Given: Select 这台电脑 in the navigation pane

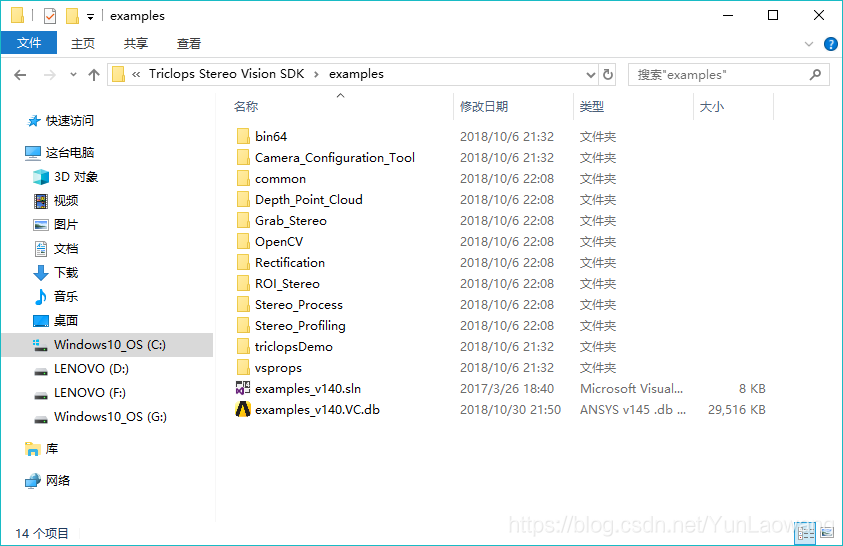Looking at the screenshot, I should point(69,153).
